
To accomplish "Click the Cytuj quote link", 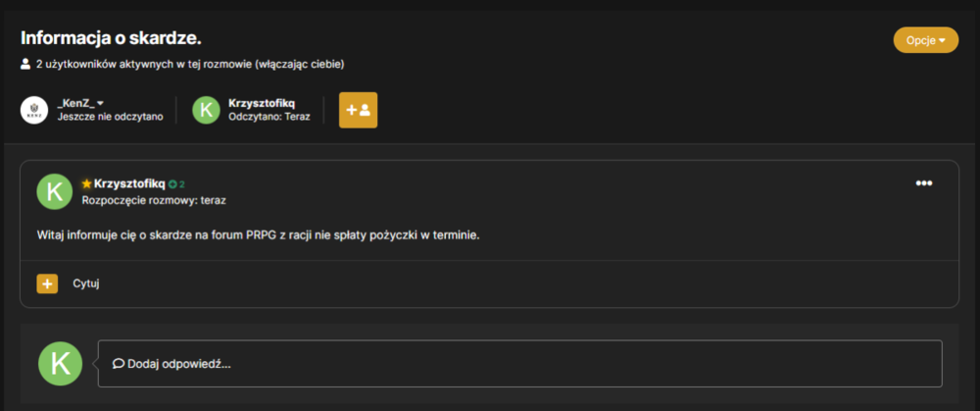I will coord(86,283).
